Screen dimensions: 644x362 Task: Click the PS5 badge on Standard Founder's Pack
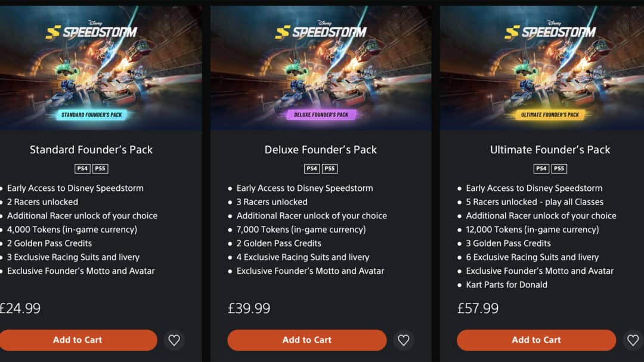[x=100, y=168]
